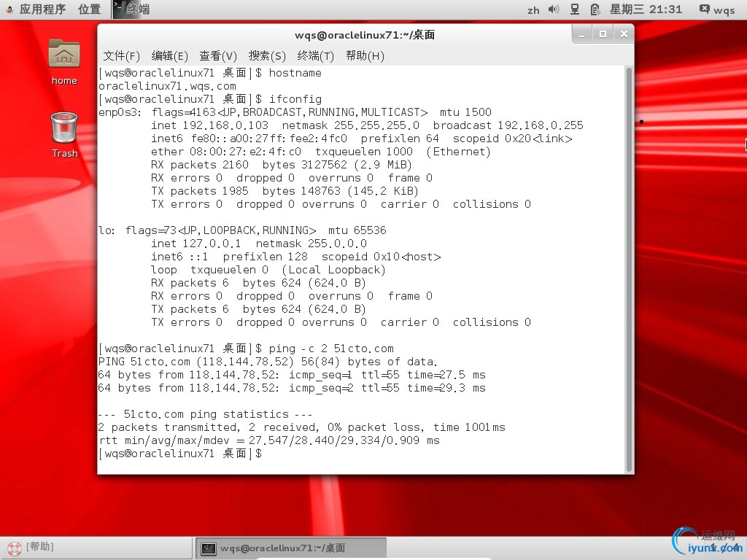Click the text mtu 65536
This screenshot has width=747, height=560.
(357, 230)
